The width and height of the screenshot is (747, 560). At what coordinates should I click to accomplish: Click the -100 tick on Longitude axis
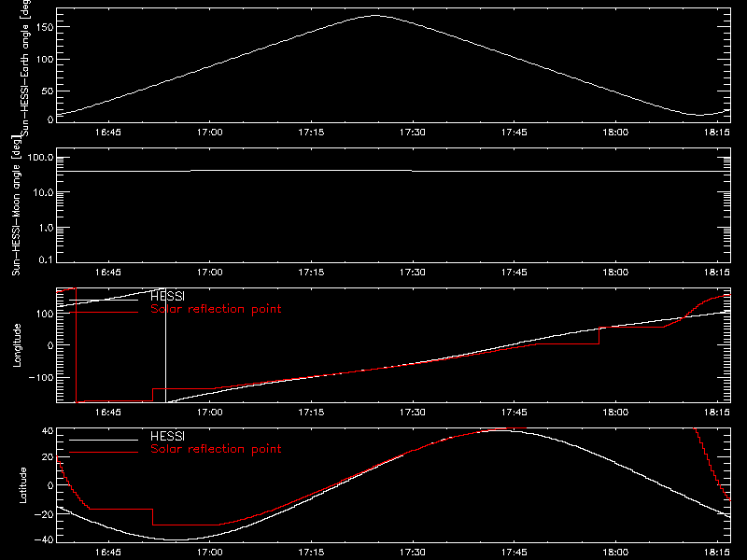[x=41, y=377]
